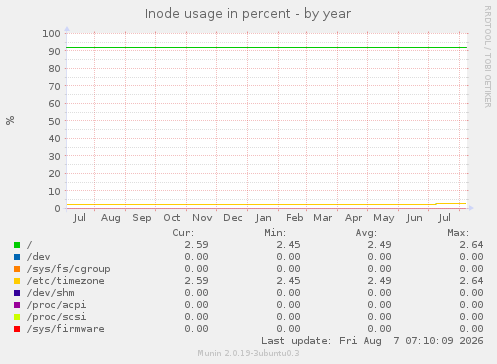Click the orange swatch beside /sys/fs/cgroup
497x364 pixels.
click(x=17, y=269)
